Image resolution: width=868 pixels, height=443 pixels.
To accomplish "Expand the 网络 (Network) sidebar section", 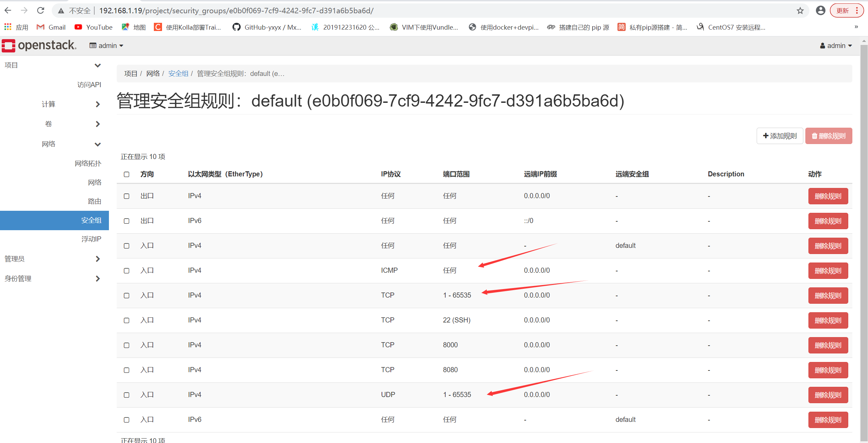I will [x=50, y=143].
